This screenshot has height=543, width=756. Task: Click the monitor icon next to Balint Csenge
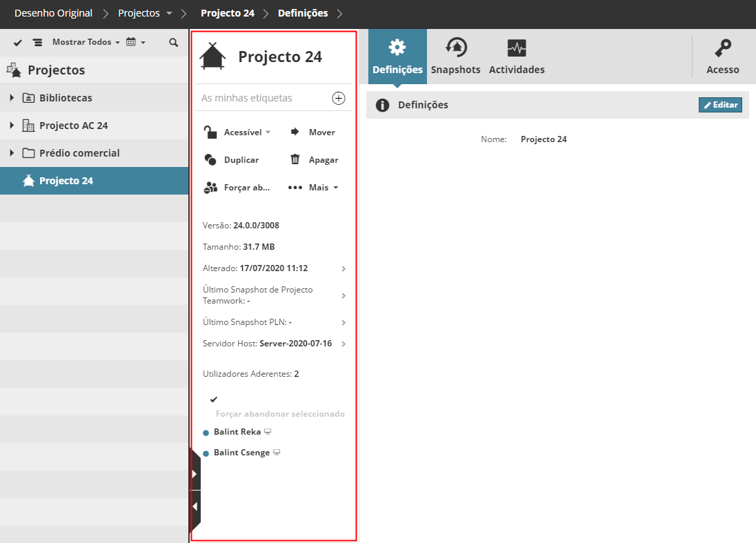(277, 453)
